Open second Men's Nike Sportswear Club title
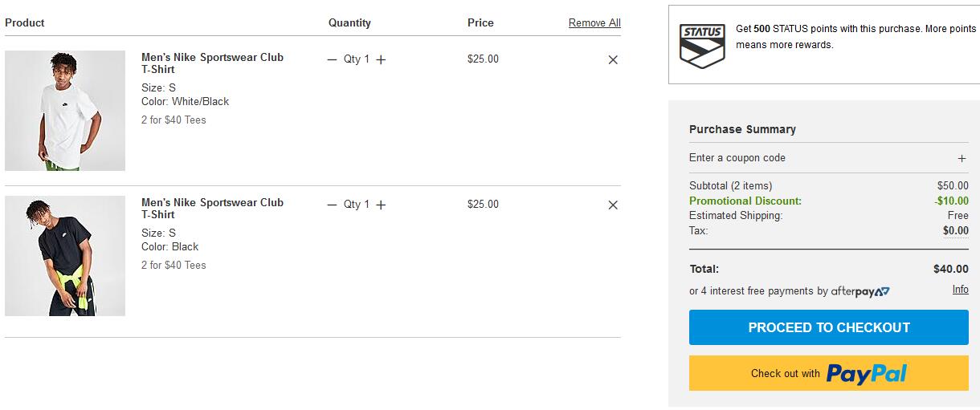The image size is (980, 410). pos(212,209)
